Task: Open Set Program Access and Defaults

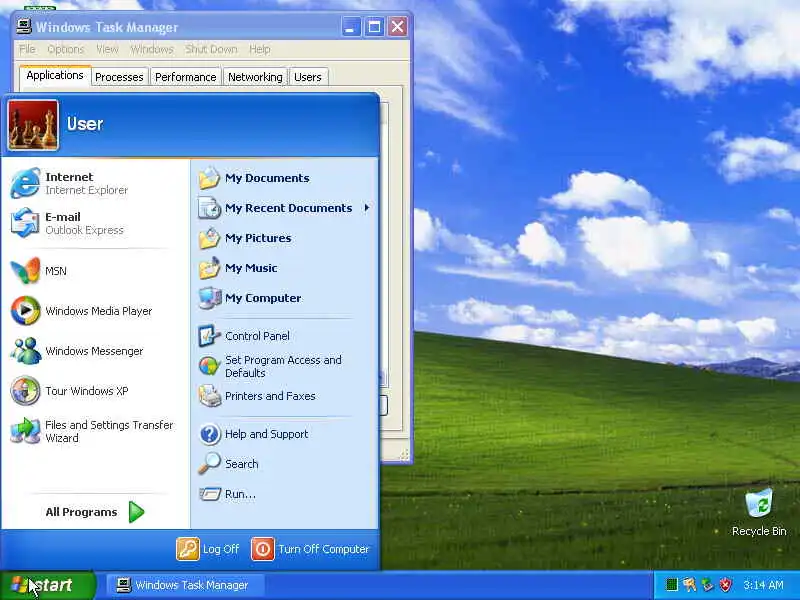Action: coord(284,366)
